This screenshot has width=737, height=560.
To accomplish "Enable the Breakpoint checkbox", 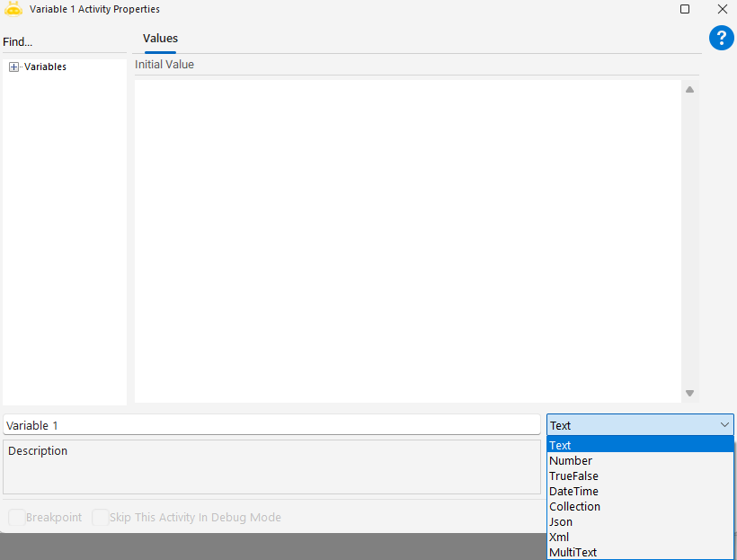I will coord(17,518).
